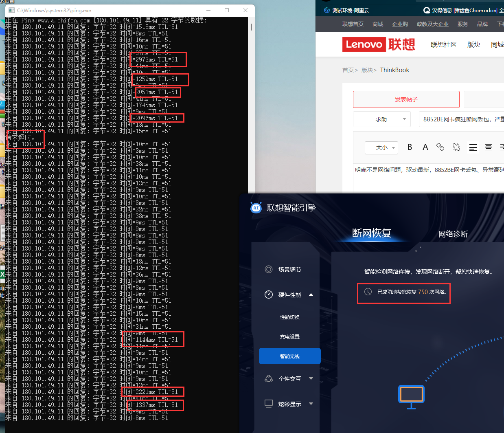Open 充电设置 in the sidebar
Viewport: 504px width, 433px height.
tap(290, 336)
